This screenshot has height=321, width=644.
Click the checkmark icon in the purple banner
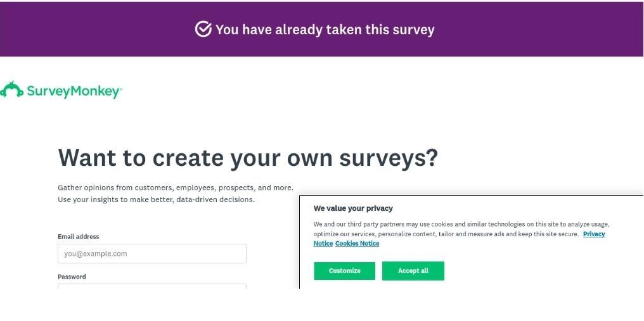click(203, 29)
